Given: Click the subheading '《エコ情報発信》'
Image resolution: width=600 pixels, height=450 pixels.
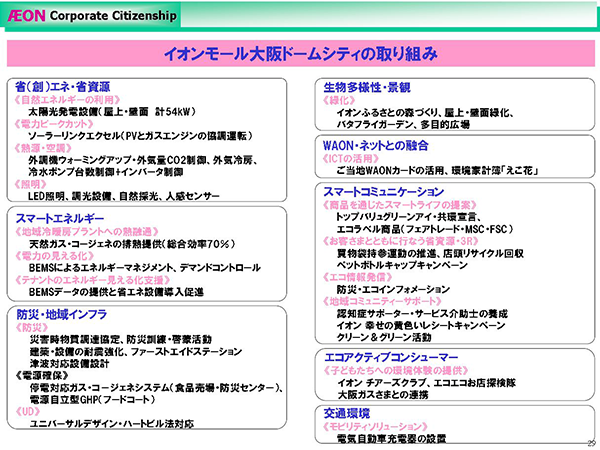Looking at the screenshot, I should pos(357,277).
